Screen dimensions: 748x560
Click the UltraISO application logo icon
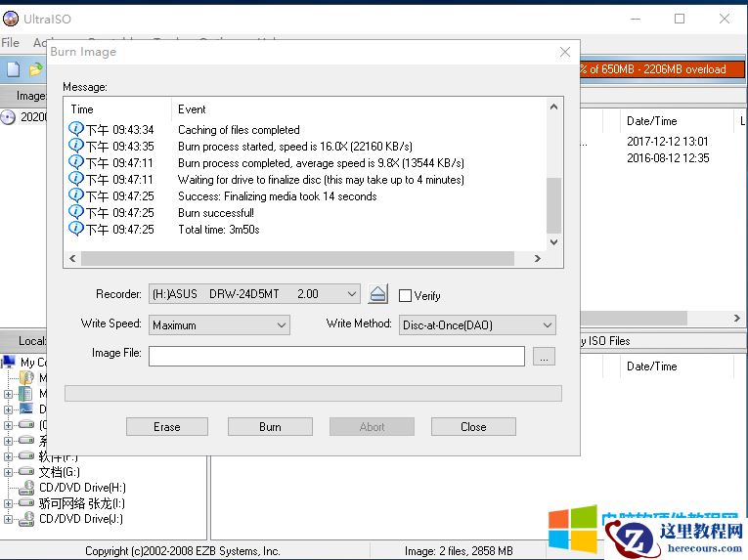[11, 19]
